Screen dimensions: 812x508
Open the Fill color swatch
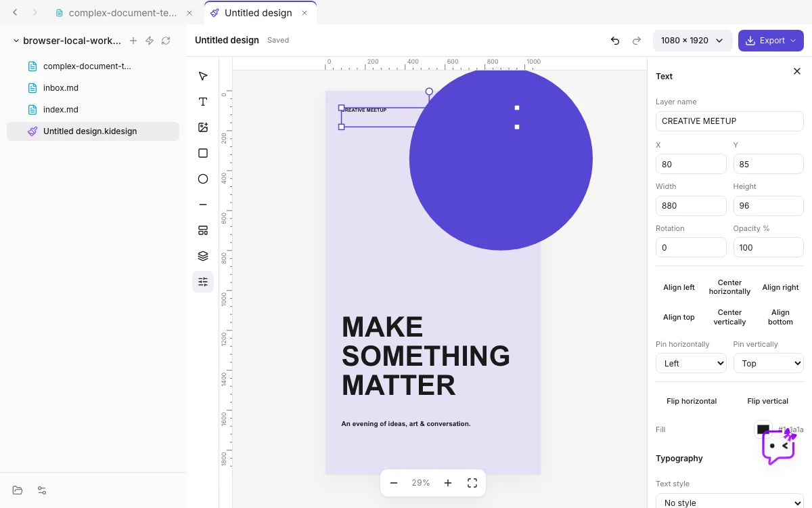pos(763,429)
